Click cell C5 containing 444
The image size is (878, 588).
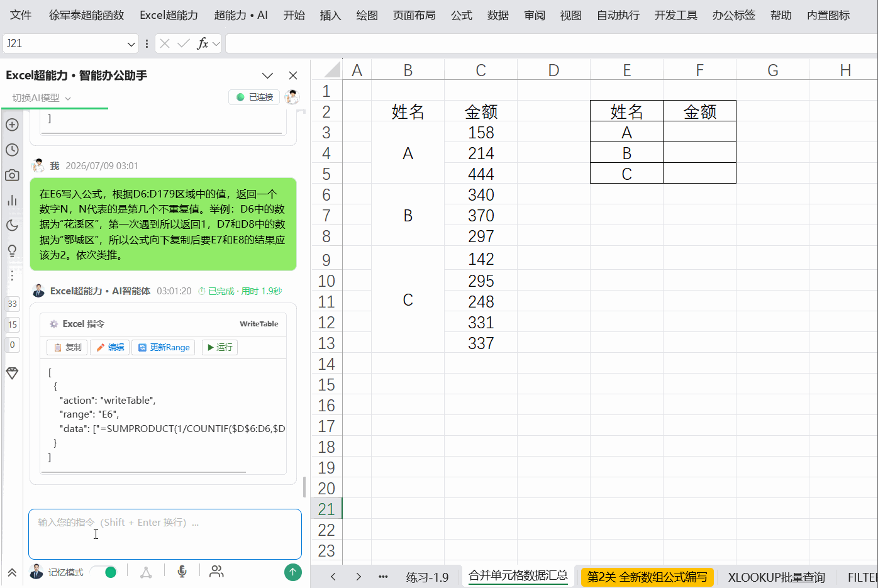[x=481, y=174]
